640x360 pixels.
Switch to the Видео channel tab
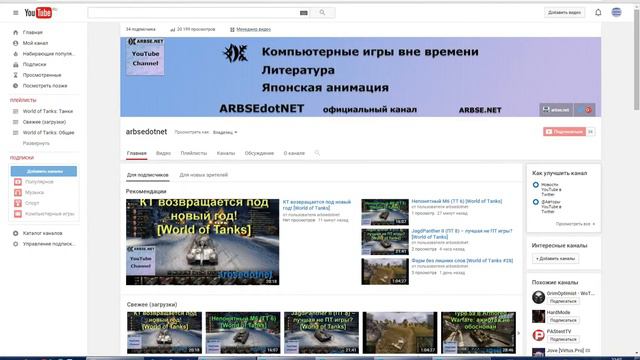tap(163, 153)
